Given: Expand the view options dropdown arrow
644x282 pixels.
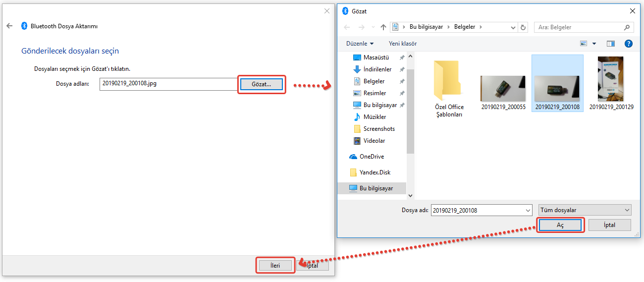Looking at the screenshot, I should 594,44.
